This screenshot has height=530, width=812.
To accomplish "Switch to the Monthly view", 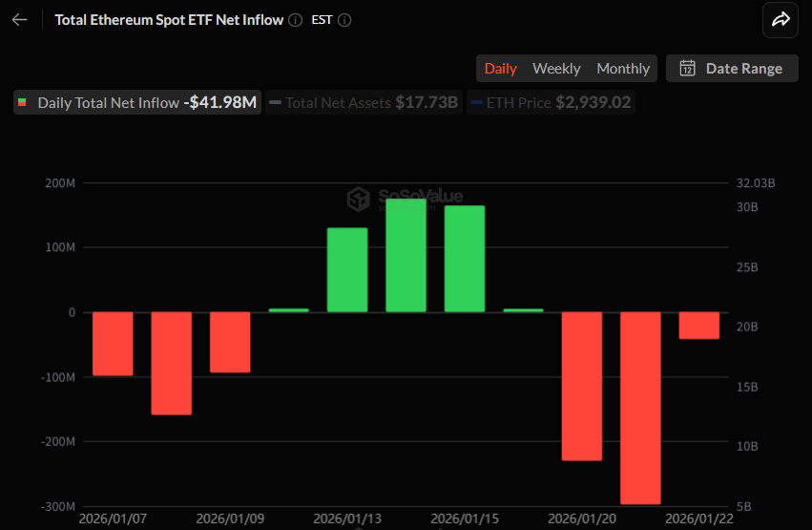I will pos(623,69).
